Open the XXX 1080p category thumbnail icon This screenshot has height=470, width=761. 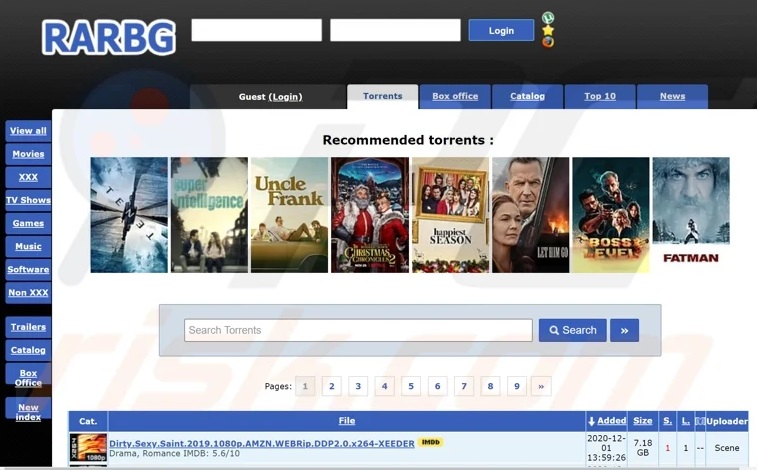click(x=88, y=447)
